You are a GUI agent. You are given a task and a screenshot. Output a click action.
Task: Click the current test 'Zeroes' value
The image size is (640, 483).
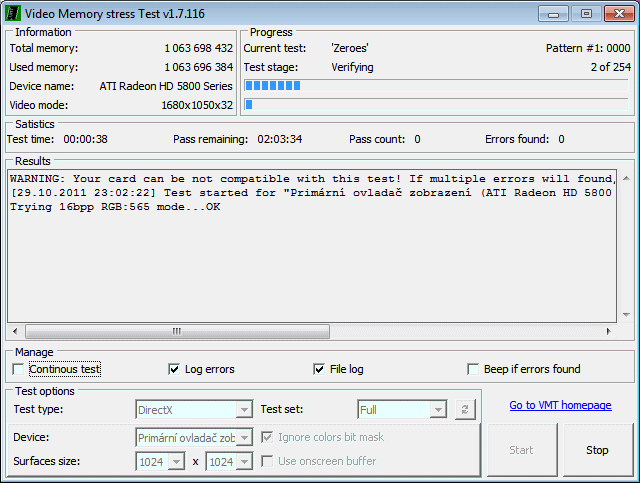(350, 48)
